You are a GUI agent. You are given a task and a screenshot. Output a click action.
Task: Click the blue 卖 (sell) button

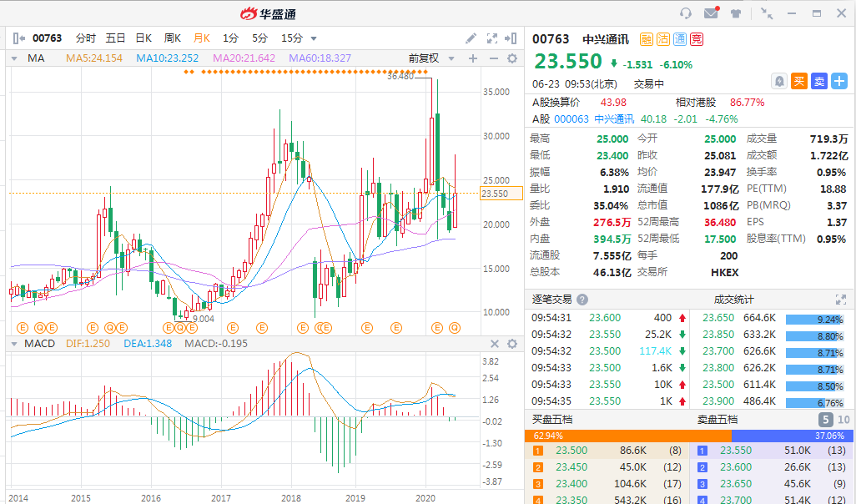[x=819, y=81]
